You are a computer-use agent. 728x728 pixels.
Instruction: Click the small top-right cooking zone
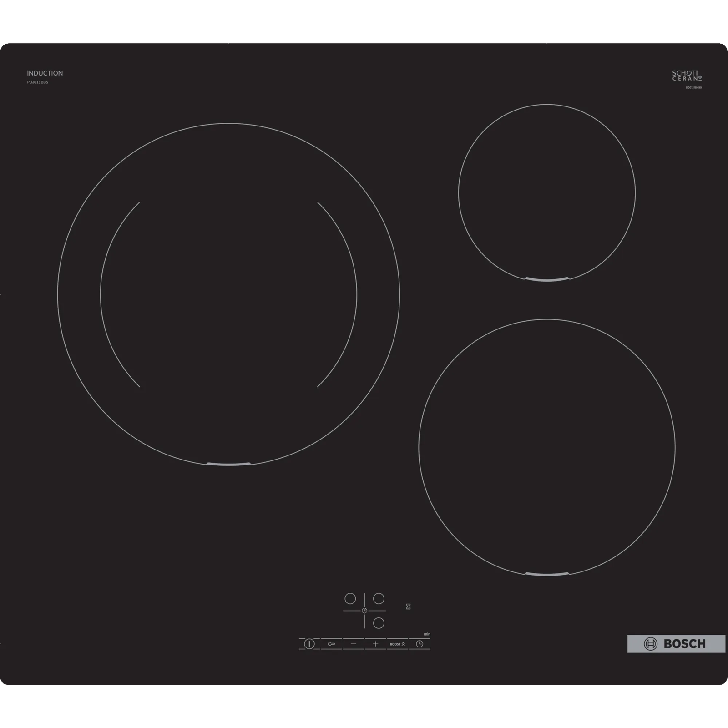[546, 193]
